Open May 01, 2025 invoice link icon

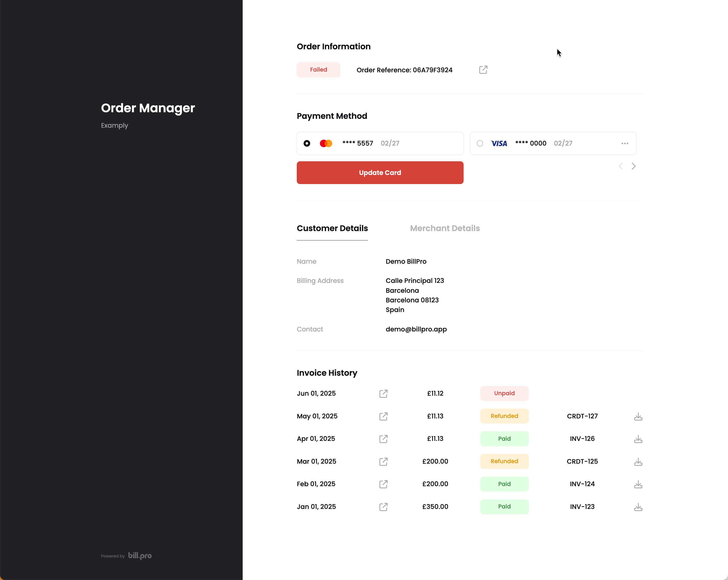pyautogui.click(x=383, y=416)
